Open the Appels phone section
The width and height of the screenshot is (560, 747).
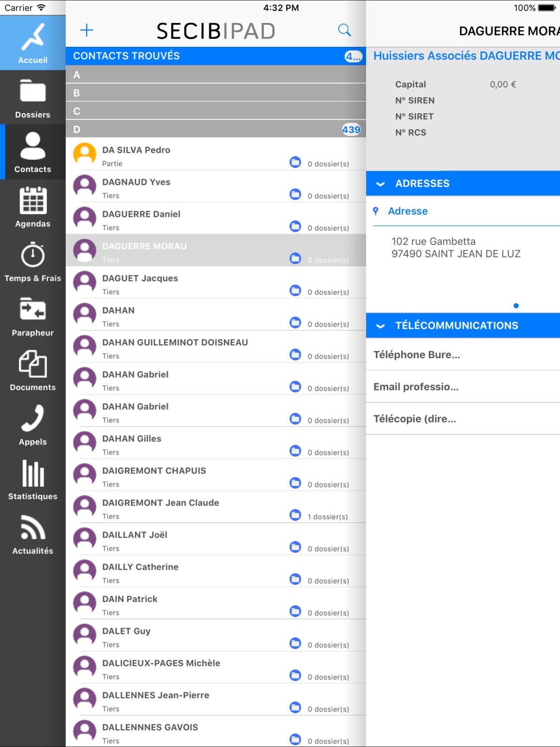(x=32, y=425)
